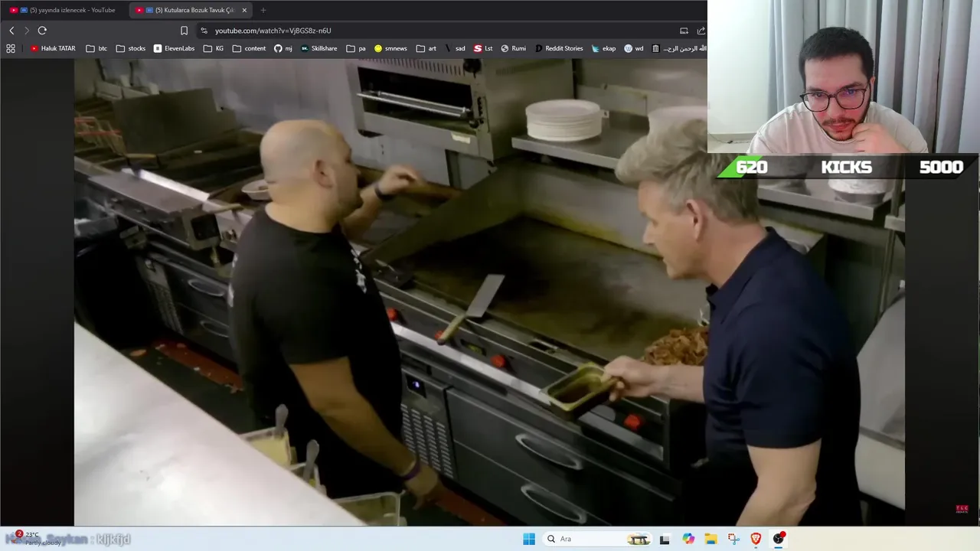Switch to Brave browser on the taskbar
Screen dimensions: 980x551
[x=756, y=539]
